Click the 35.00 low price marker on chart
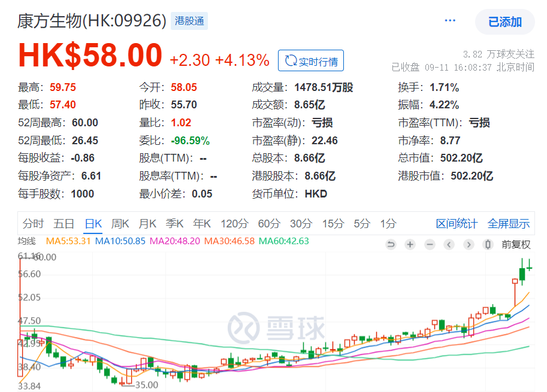The height and width of the screenshot is (392, 547). pyautogui.click(x=147, y=385)
